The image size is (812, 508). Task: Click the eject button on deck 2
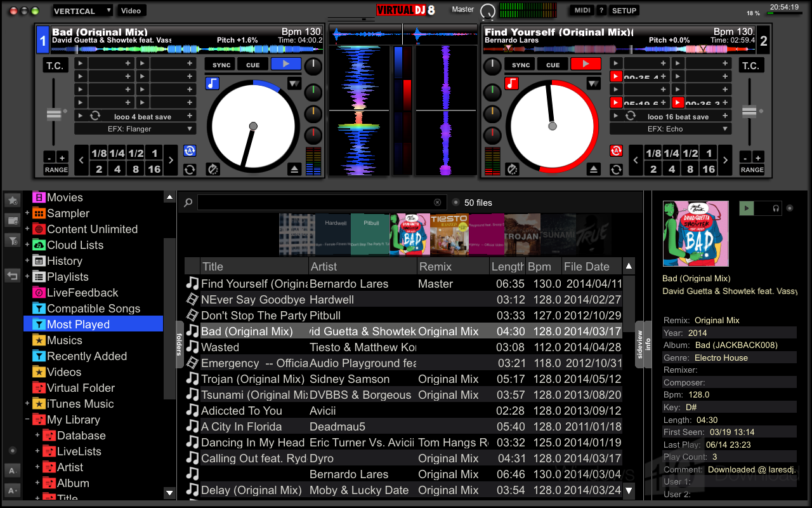tap(593, 169)
